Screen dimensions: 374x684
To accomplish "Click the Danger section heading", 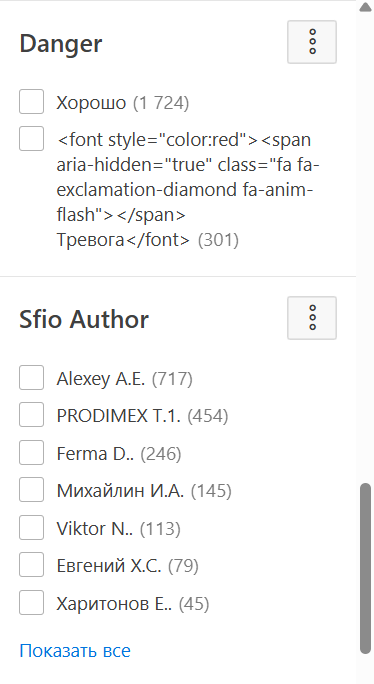I will 61,43.
